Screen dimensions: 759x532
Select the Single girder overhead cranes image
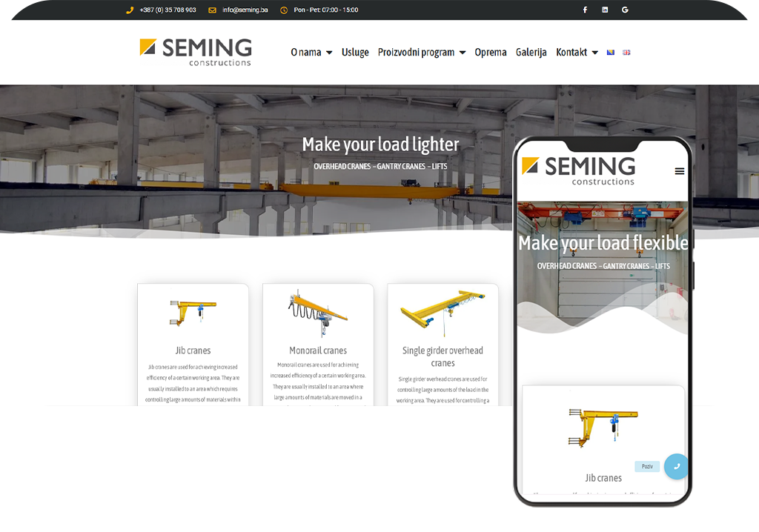click(443, 311)
